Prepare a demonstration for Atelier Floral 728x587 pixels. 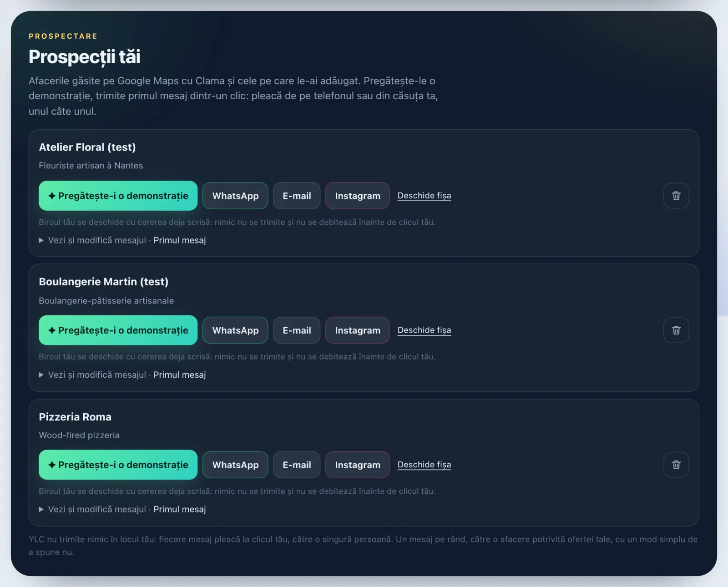[x=118, y=196]
